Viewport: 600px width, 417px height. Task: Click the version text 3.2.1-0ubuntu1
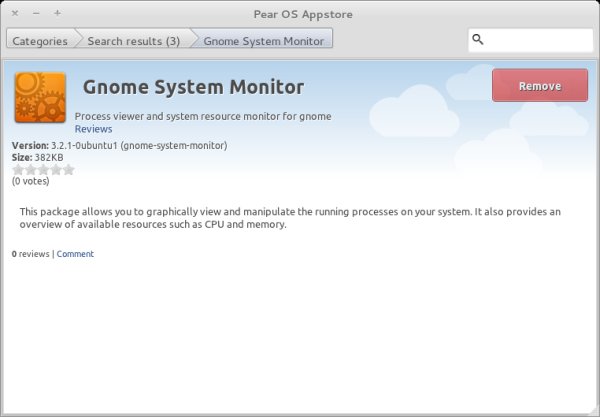pos(84,146)
